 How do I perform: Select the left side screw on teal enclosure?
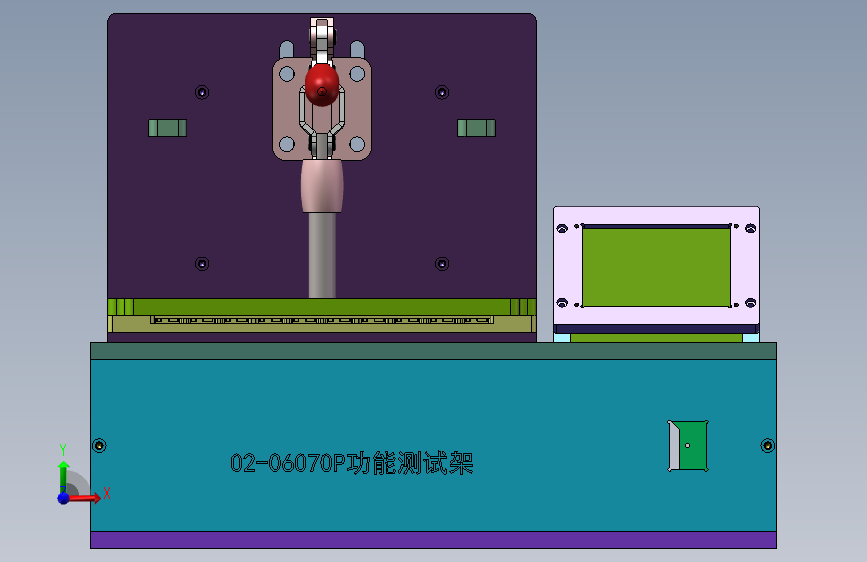(99, 445)
